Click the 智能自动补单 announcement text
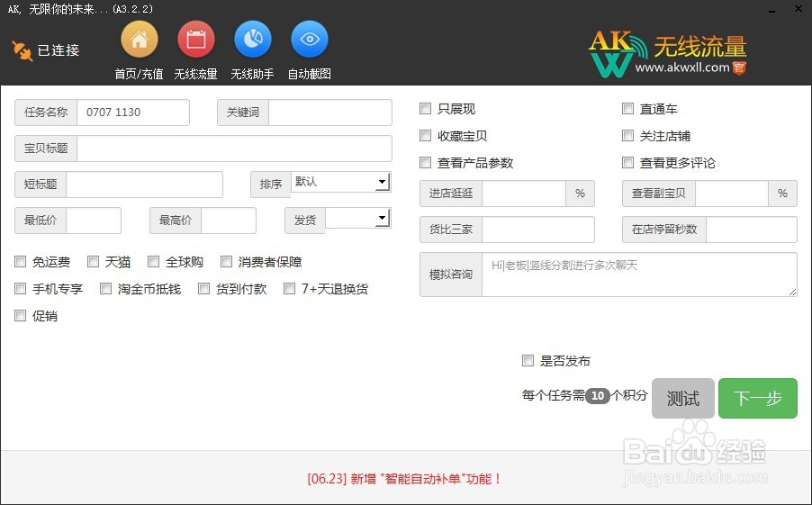This screenshot has height=505, width=812. point(404,479)
